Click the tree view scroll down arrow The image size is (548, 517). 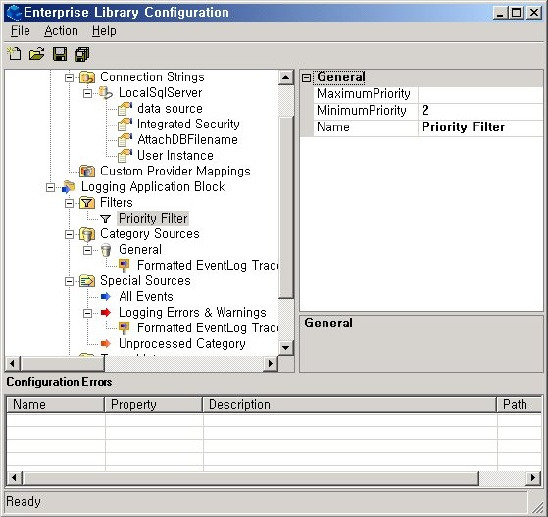286,348
